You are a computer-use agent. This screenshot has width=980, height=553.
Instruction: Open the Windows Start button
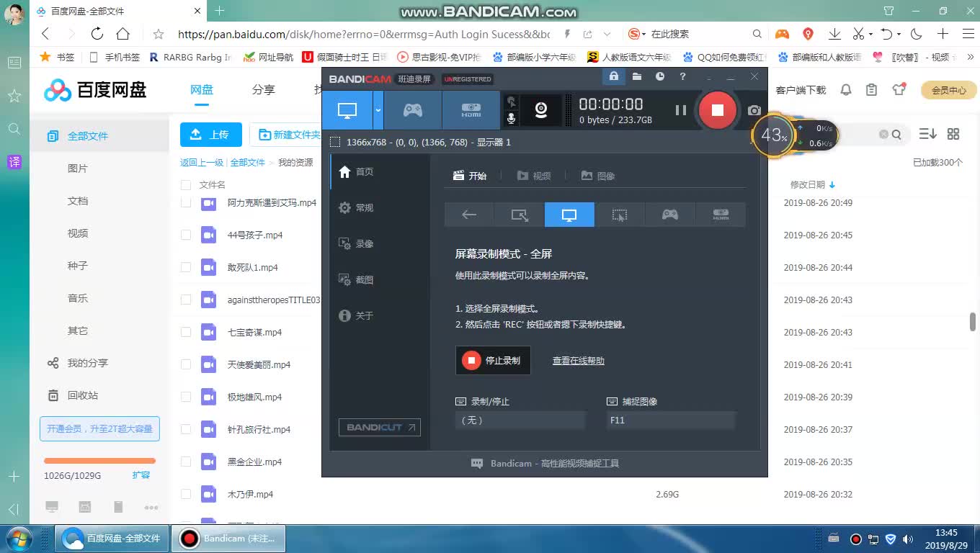(18, 539)
